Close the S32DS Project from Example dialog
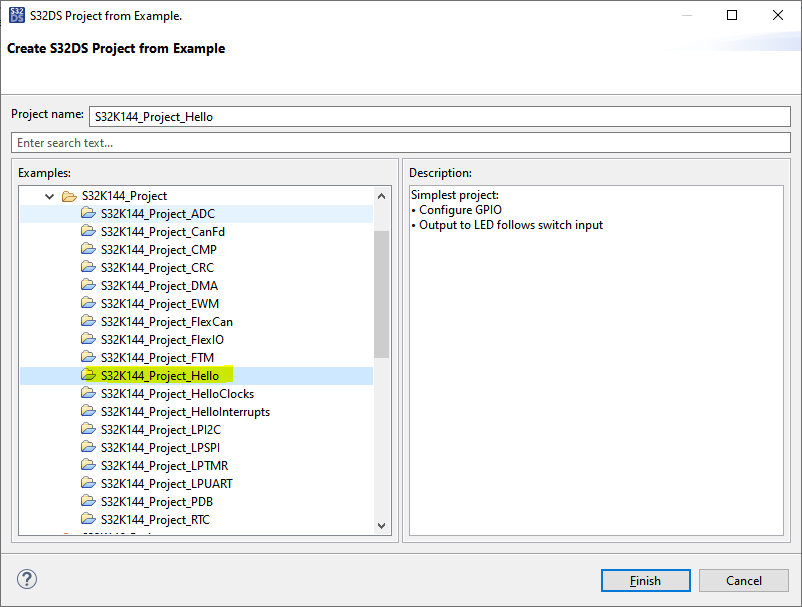This screenshot has height=607, width=802. click(777, 15)
